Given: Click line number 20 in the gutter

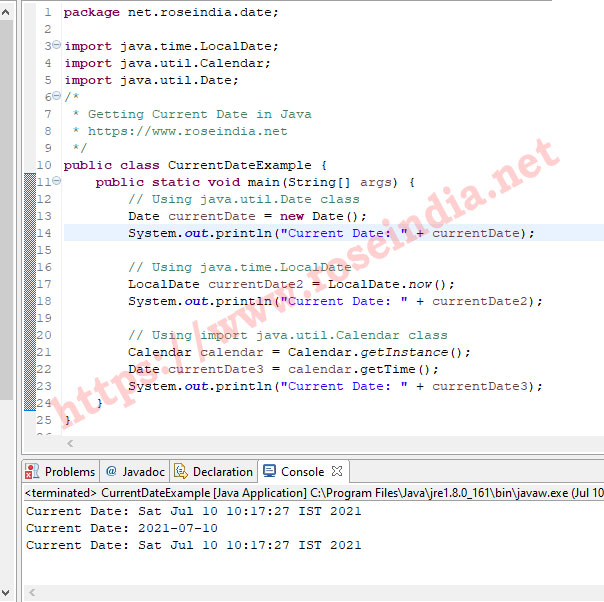Looking at the screenshot, I should click(43, 318).
